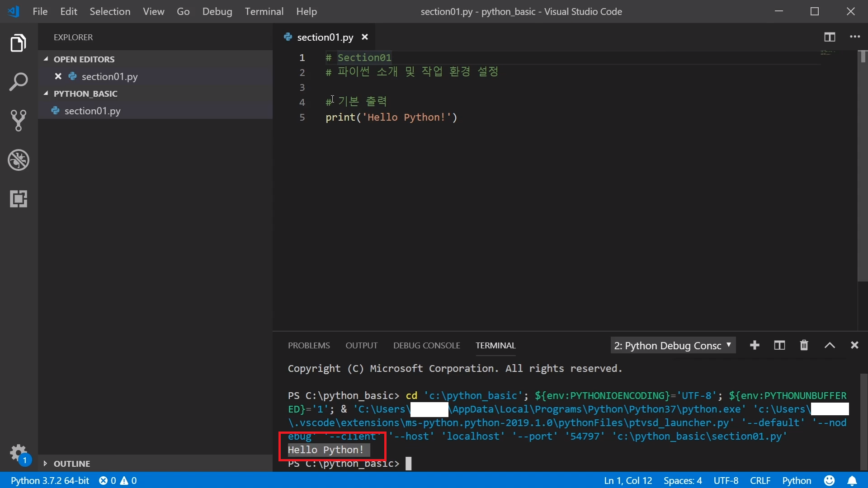The width and height of the screenshot is (868, 488).
Task: Click the Manage gear icon
Action: pyautogui.click(x=19, y=452)
